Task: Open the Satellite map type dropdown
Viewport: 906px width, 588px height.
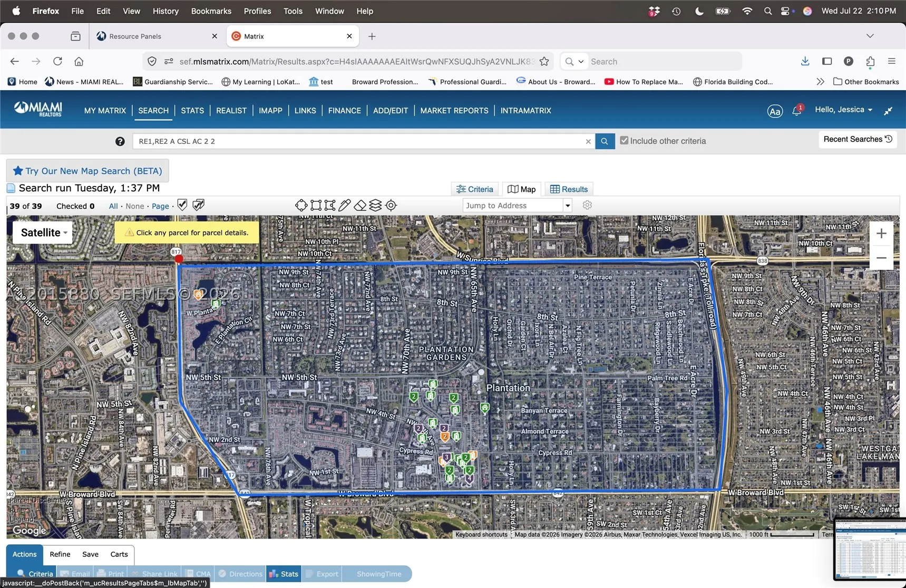Action: tap(44, 232)
